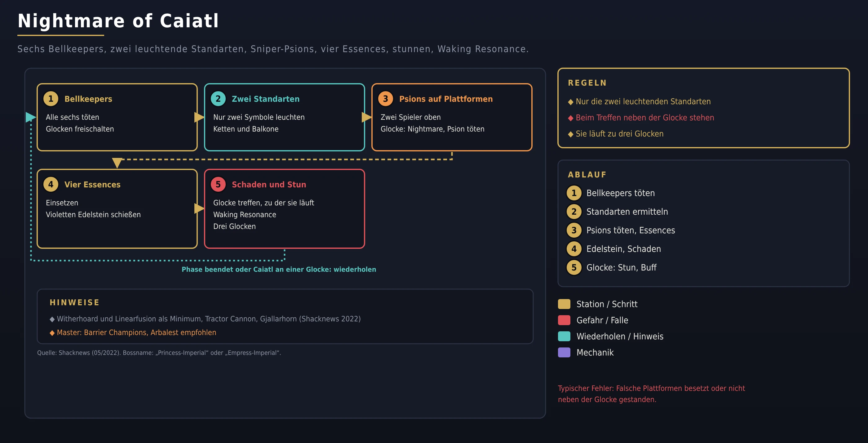Viewport: 868px width, 443px height.
Task: Click the Phase beendet wiederholen loop label
Action: click(x=279, y=269)
